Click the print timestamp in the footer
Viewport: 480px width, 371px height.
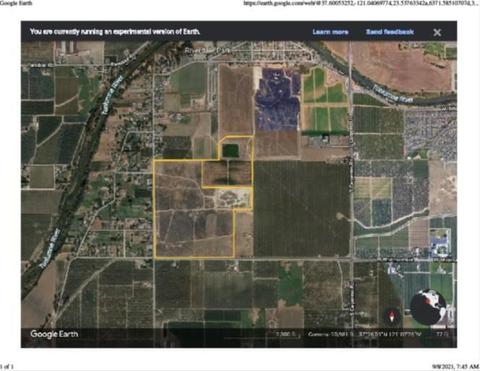coord(456,367)
